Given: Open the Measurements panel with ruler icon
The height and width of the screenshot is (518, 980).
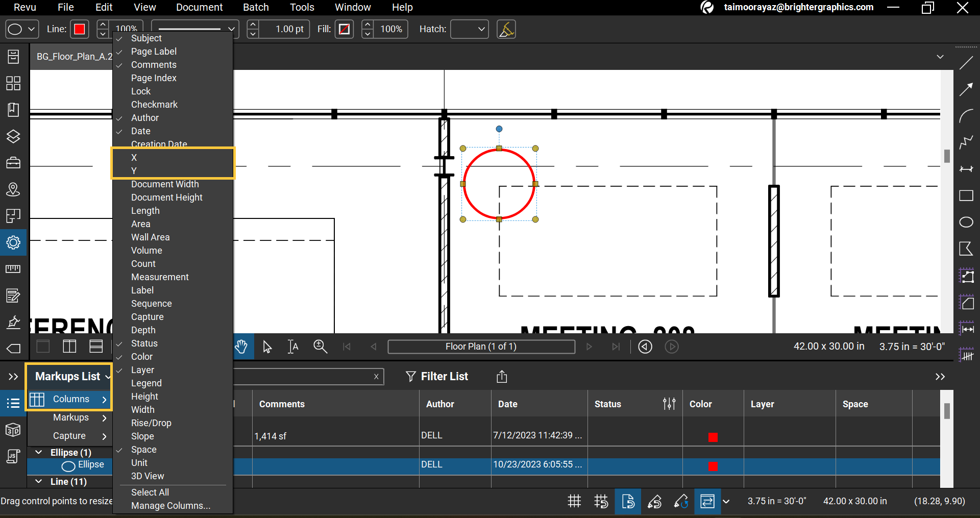Looking at the screenshot, I should coord(13,269).
